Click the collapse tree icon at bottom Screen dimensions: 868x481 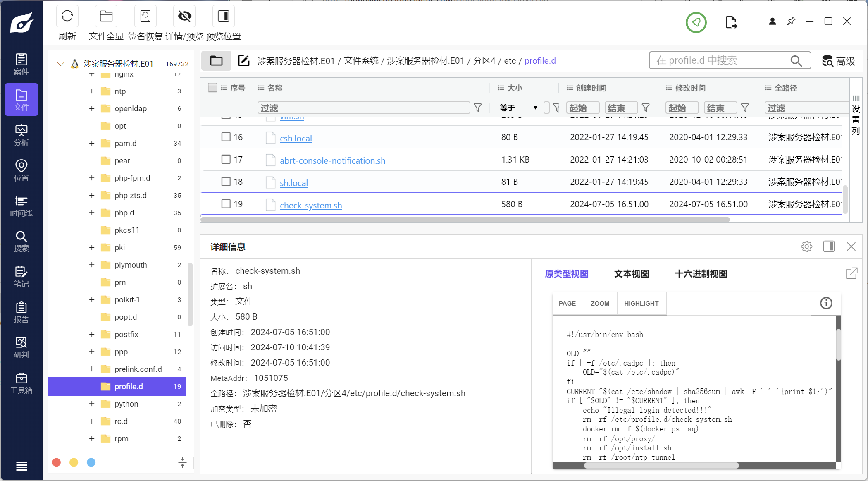[x=182, y=462]
